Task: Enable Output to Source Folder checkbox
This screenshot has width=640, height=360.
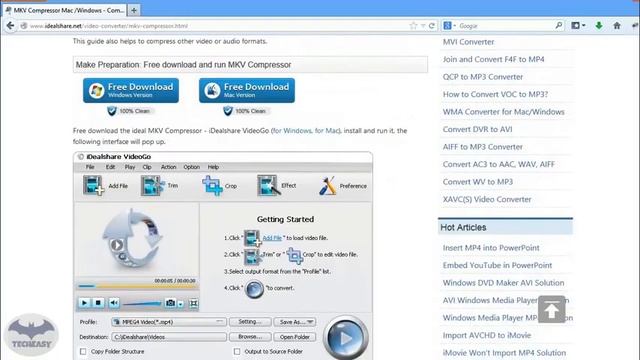Action: (237, 351)
